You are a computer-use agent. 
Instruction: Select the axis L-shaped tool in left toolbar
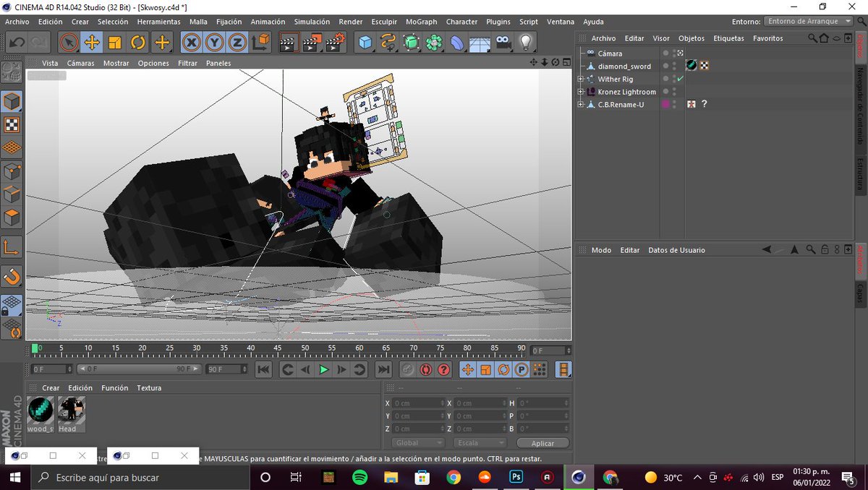(12, 247)
